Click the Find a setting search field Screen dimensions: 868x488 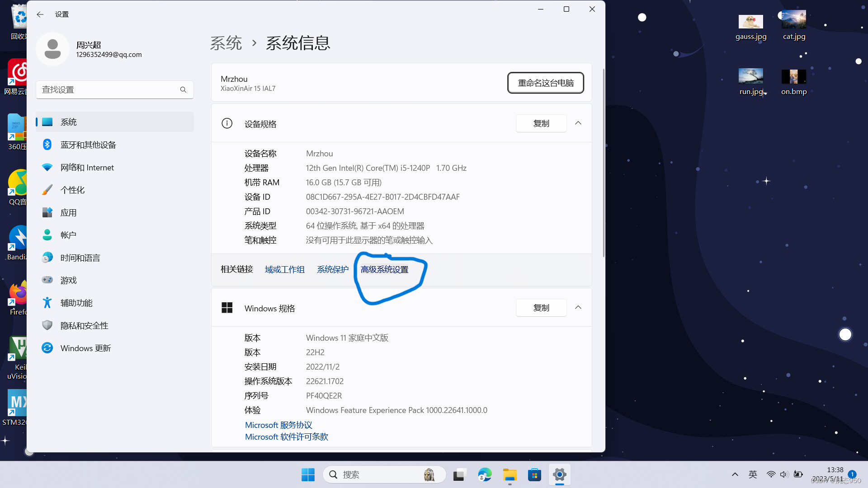pyautogui.click(x=108, y=90)
